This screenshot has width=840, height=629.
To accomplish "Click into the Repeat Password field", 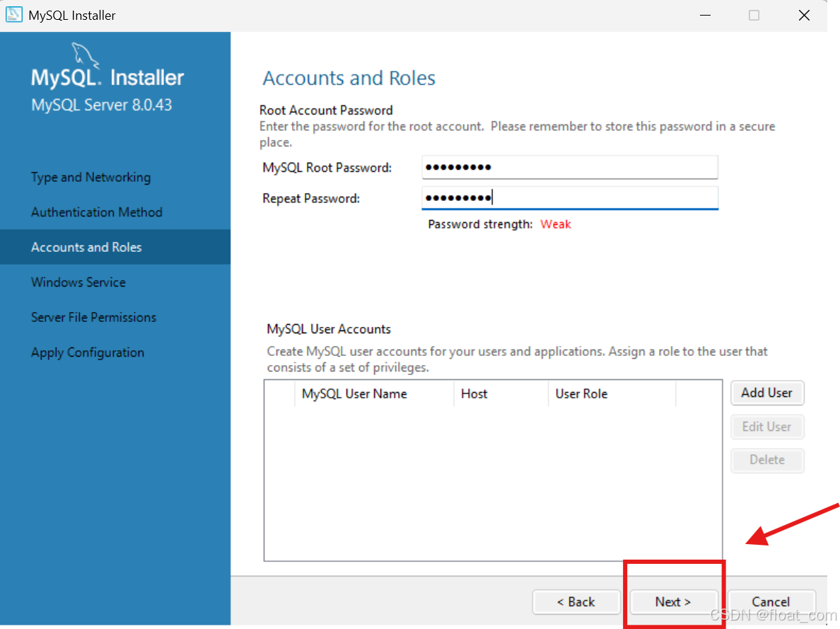I will 569,198.
